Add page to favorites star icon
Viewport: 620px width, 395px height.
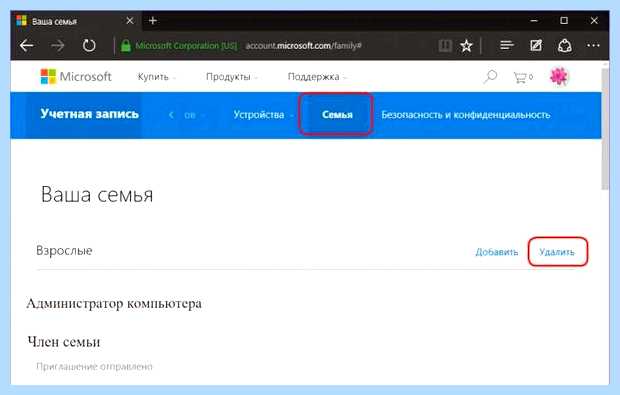(x=466, y=45)
